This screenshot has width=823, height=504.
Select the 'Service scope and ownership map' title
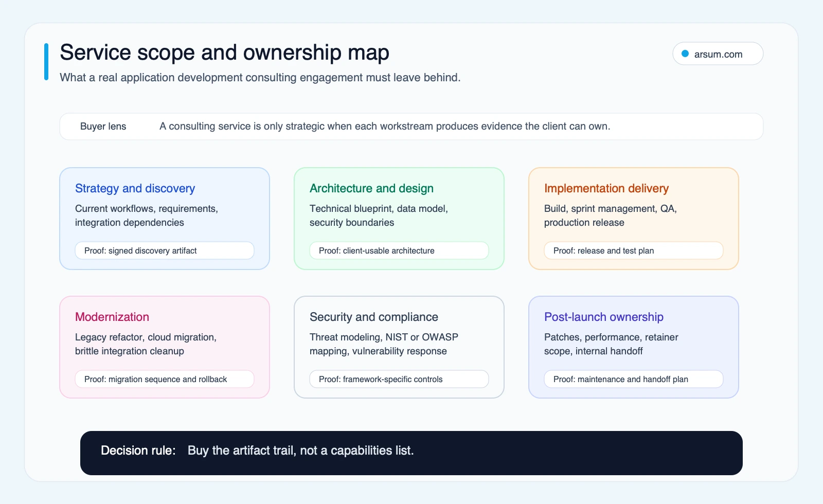click(224, 52)
